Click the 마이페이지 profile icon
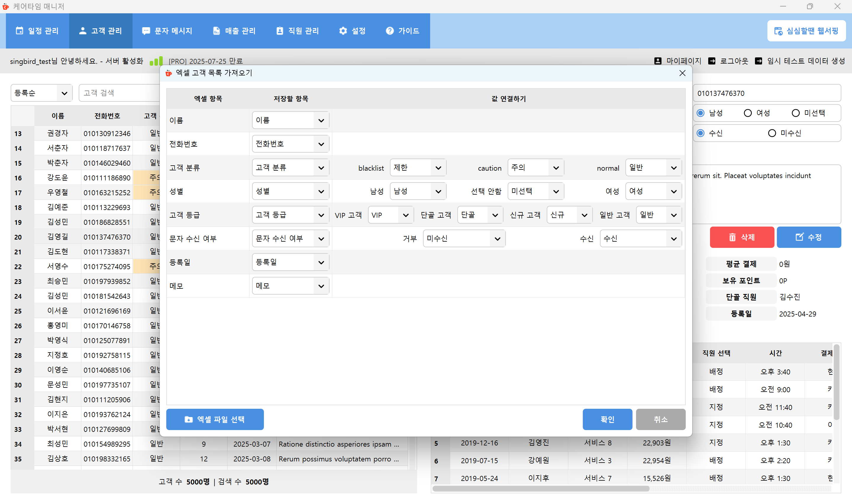 coord(658,61)
